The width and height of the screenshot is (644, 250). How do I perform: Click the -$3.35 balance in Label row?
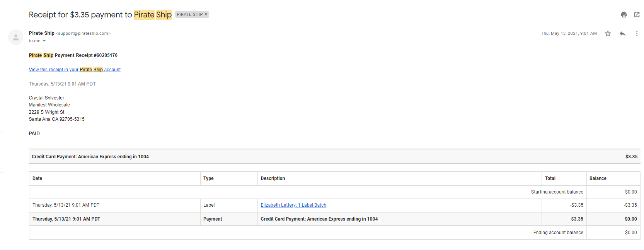[630, 205]
